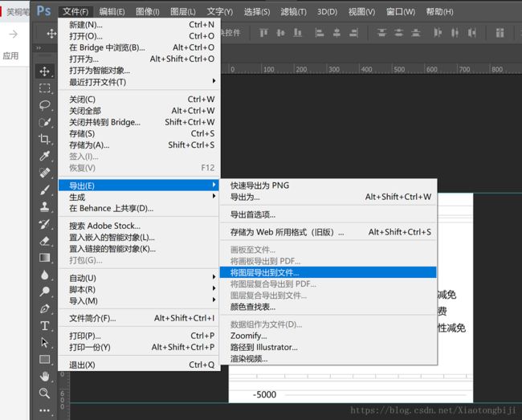
Task: Choose 退出(X) menu entry
Action: (x=139, y=365)
